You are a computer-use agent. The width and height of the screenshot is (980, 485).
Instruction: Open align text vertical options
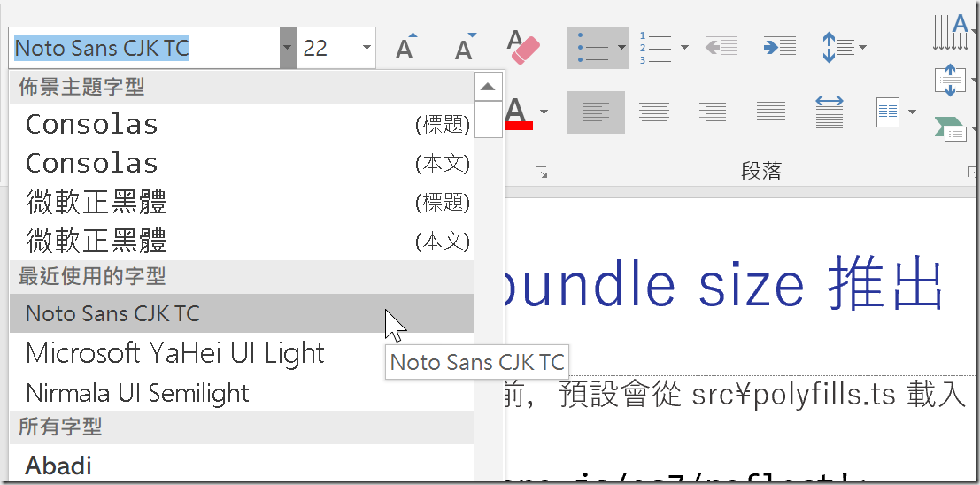coord(952,81)
